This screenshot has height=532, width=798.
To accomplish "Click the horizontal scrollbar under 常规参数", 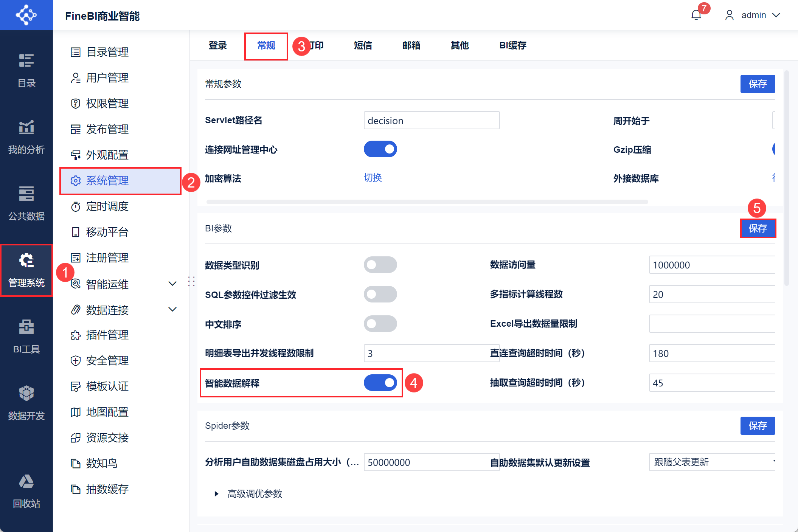I will pyautogui.click(x=427, y=202).
